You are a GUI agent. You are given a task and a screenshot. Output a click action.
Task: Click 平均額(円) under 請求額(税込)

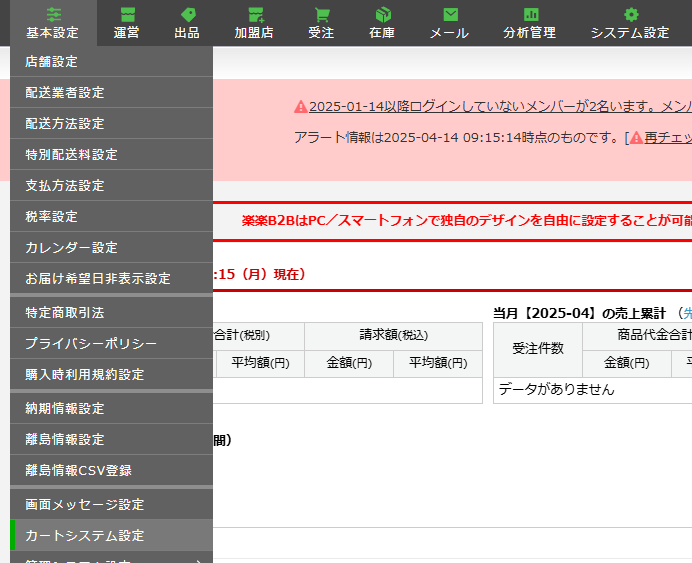438,363
